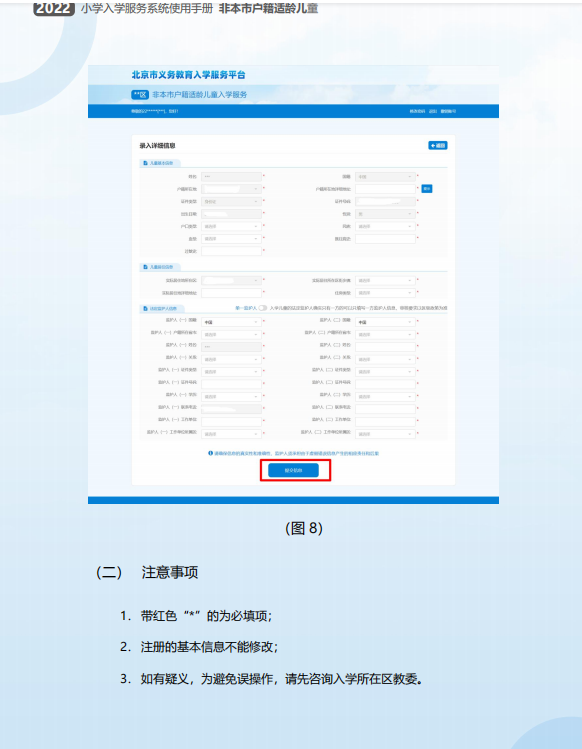
Task: Open the 民族 ethnicity dropdown
Action: coord(385,226)
